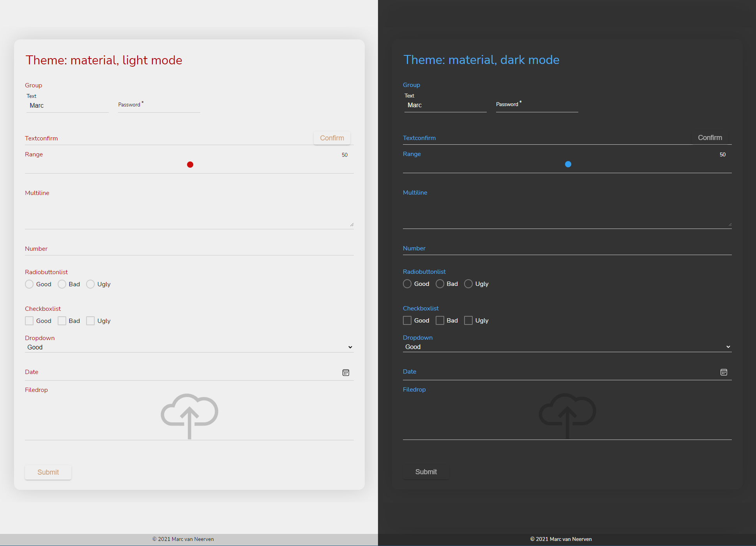Submit the dark mode form
Viewport: 756px width, 546px height.
pyautogui.click(x=426, y=472)
